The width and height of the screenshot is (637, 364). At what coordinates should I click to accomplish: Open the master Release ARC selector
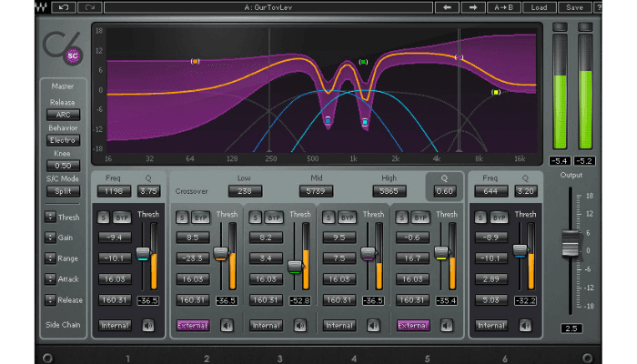(x=63, y=115)
